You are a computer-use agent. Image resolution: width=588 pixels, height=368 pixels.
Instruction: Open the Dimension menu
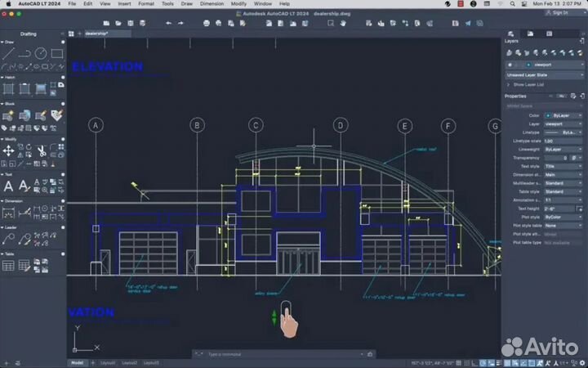pos(212,4)
